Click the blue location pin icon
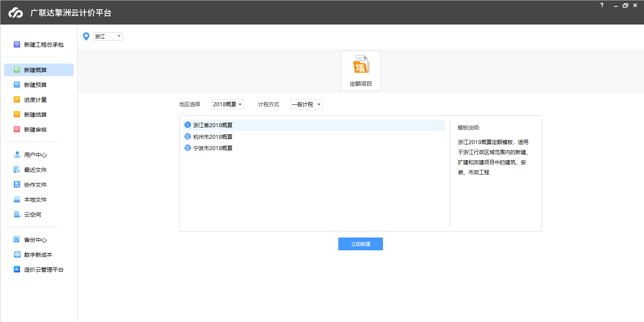Image resolution: width=644 pixels, height=322 pixels. 86,37
